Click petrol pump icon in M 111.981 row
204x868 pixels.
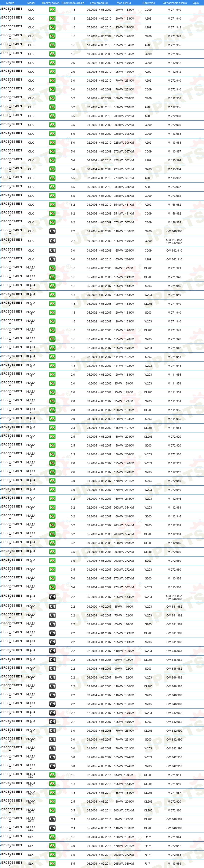click(x=52, y=428)
